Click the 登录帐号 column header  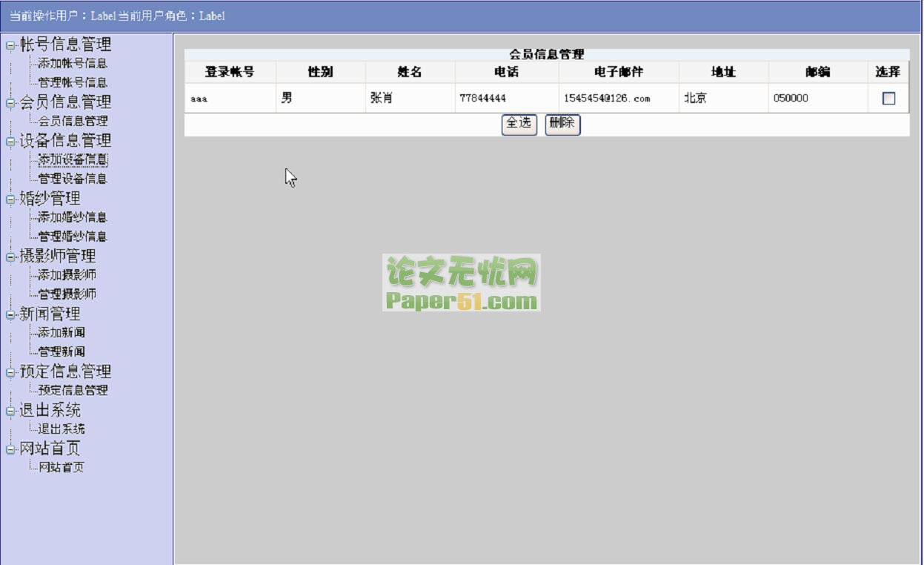(x=230, y=72)
